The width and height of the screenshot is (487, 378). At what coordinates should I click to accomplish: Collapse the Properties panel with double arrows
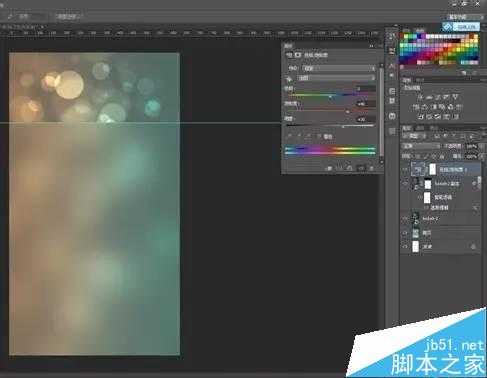pos(372,46)
